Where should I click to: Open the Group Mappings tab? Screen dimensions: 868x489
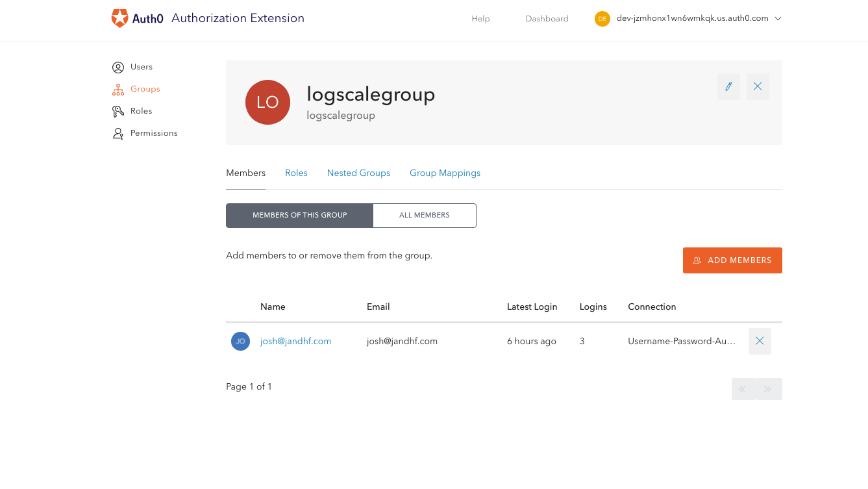[445, 173]
